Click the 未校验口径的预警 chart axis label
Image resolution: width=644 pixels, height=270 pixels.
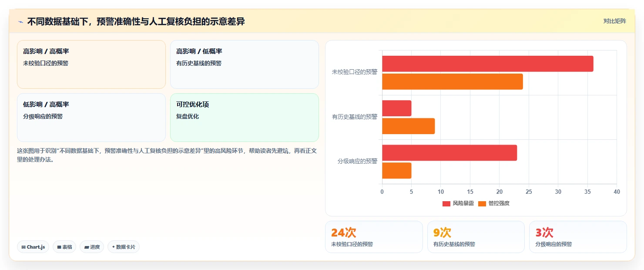(355, 72)
